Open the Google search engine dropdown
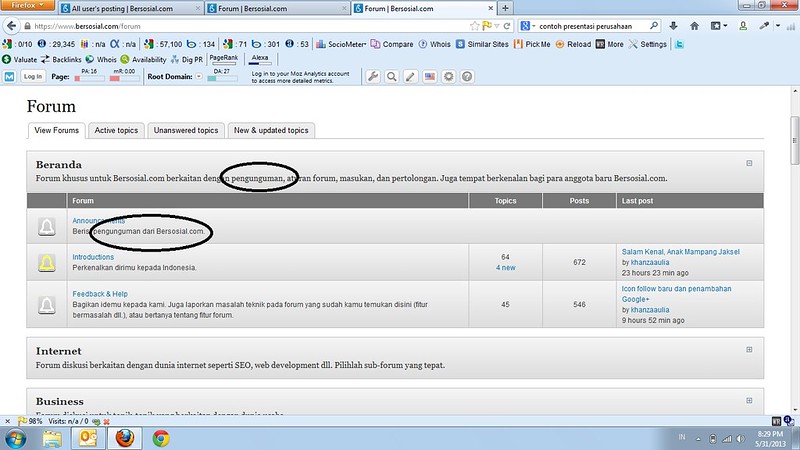The image size is (800, 450). (x=528, y=26)
